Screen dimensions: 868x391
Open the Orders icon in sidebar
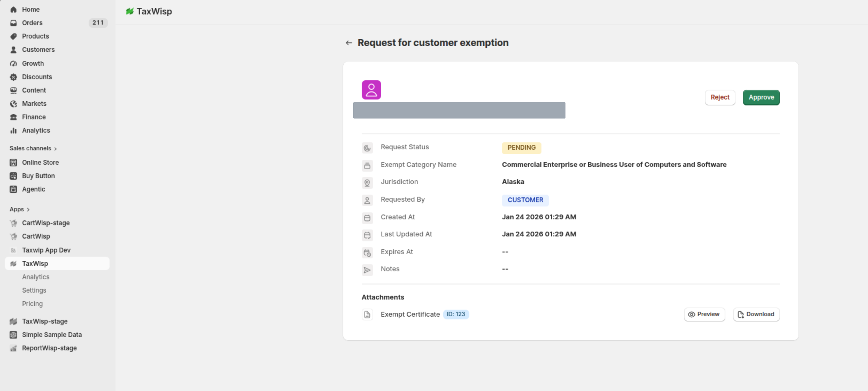point(13,23)
